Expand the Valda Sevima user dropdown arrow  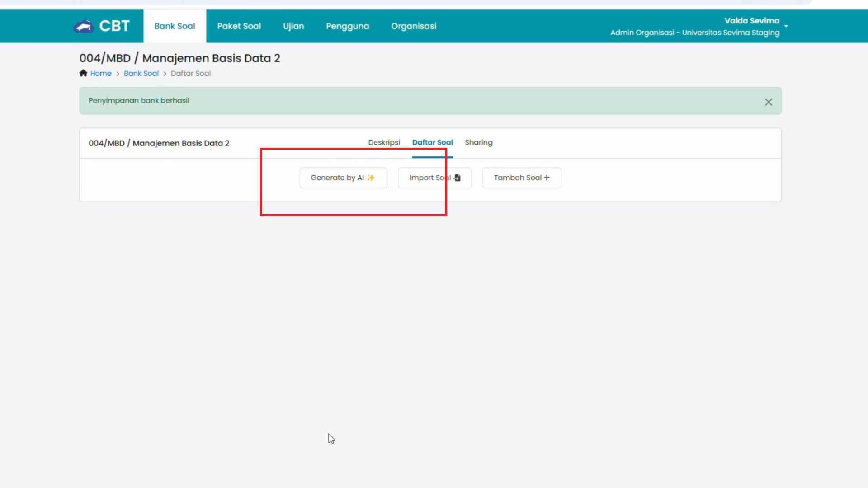[x=786, y=26]
